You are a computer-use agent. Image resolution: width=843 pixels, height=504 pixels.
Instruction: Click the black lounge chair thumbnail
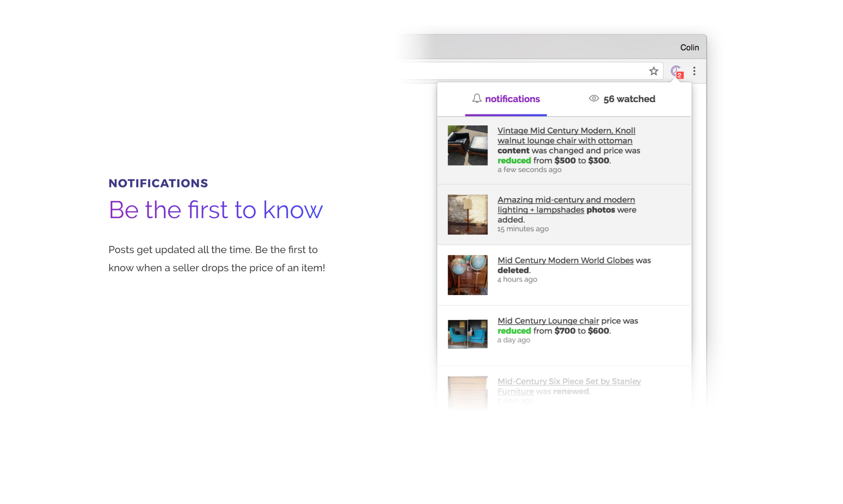[x=467, y=145]
